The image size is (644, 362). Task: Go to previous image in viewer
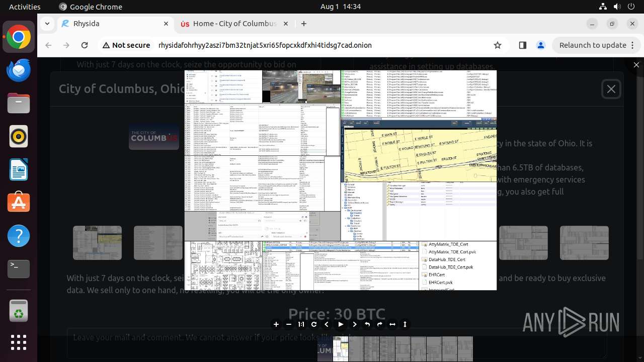tap(327, 324)
